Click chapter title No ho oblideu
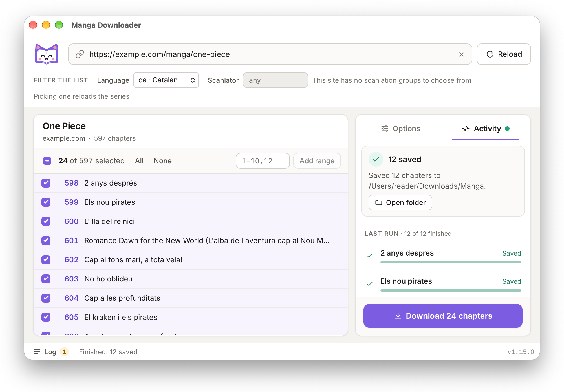Image resolution: width=564 pixels, height=392 pixels. coord(108,279)
